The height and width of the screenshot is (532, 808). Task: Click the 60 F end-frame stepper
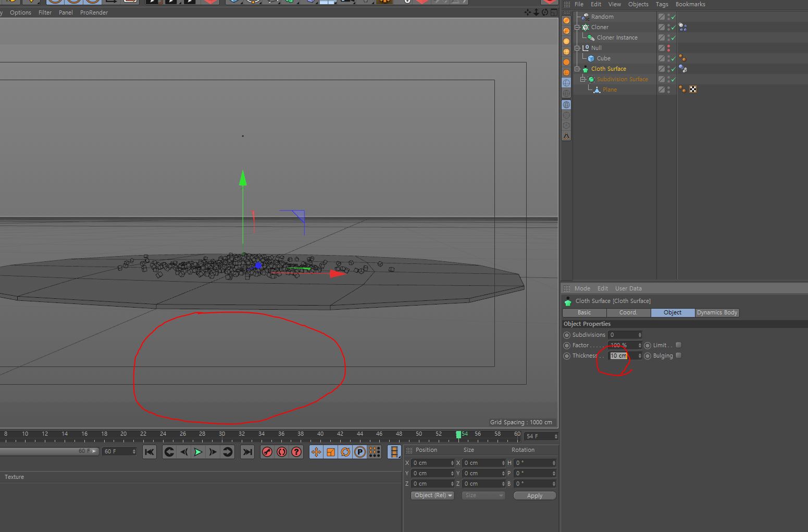click(x=134, y=451)
